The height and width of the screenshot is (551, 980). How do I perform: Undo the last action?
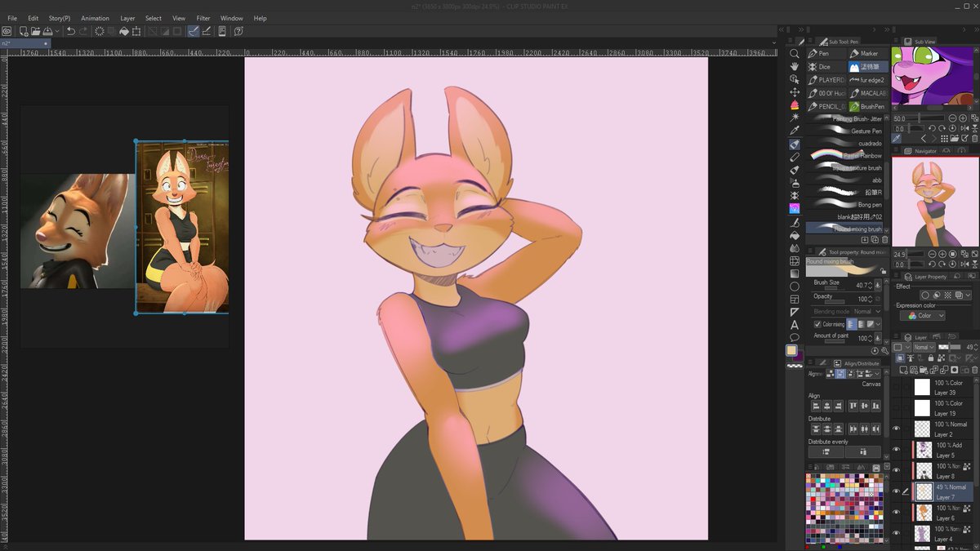click(x=71, y=31)
